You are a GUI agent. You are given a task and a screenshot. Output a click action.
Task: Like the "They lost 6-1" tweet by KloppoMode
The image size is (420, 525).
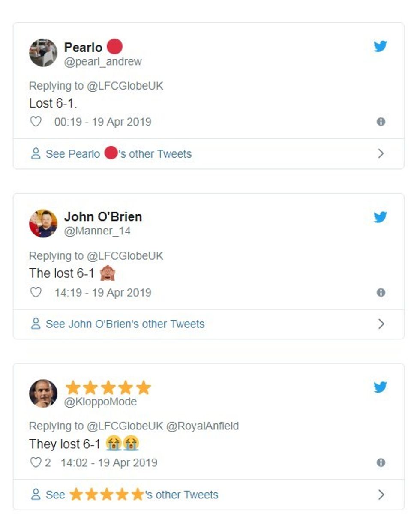coord(35,462)
